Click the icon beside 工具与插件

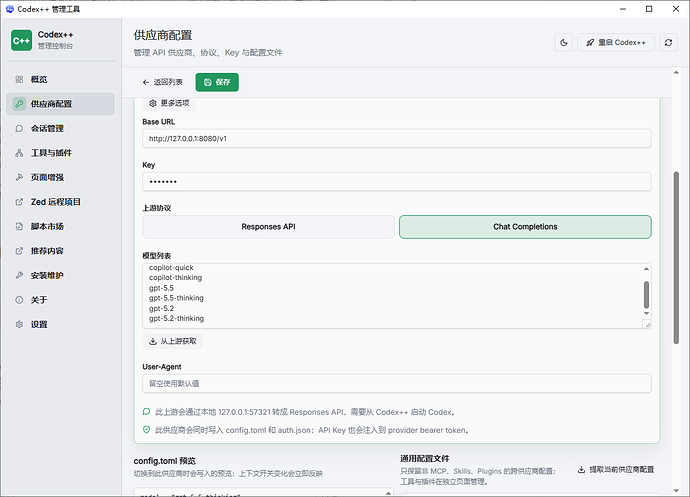(x=19, y=153)
